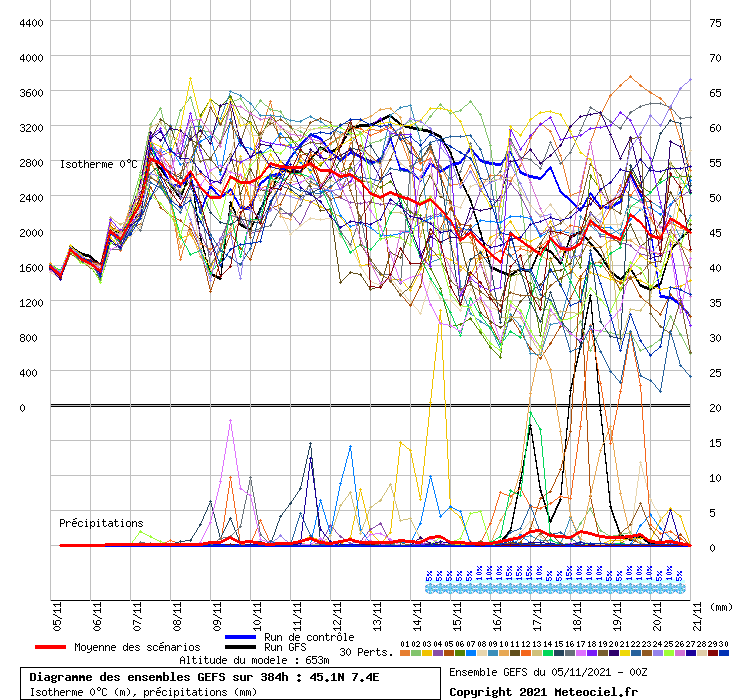
Task: Select perturbation 01 color swatch
Action: point(404,653)
